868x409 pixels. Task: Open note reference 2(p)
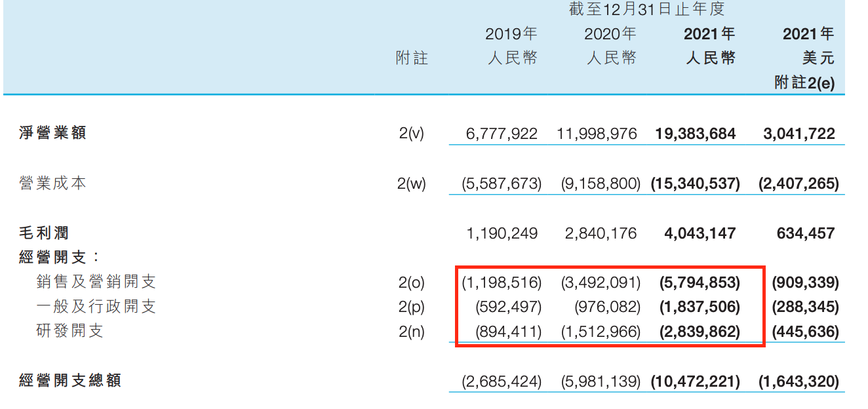412,307
